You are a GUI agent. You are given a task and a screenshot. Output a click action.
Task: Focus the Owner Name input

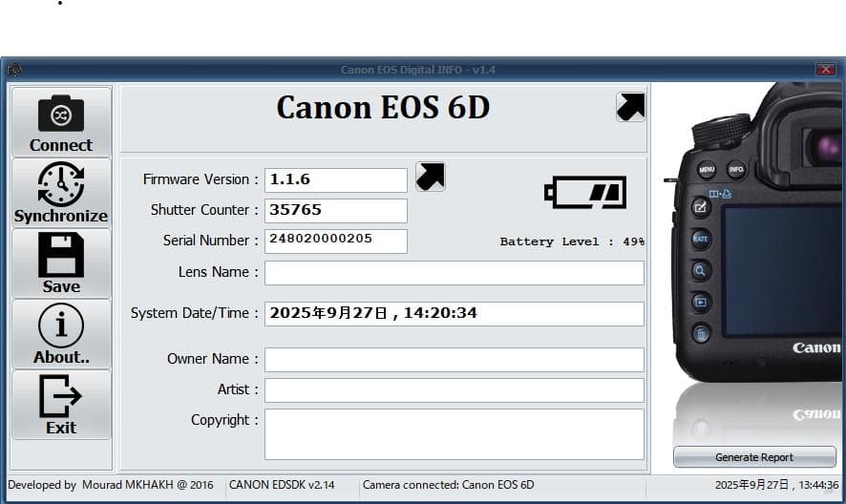(454, 359)
